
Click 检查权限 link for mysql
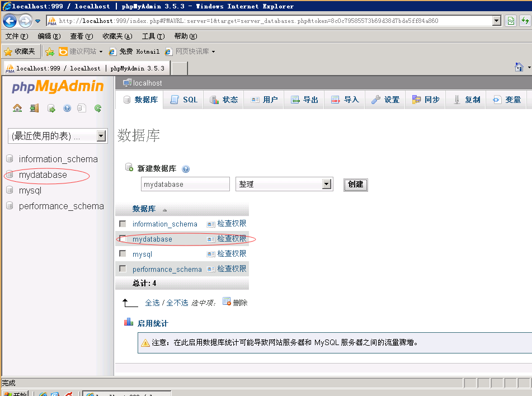pyautogui.click(x=232, y=254)
